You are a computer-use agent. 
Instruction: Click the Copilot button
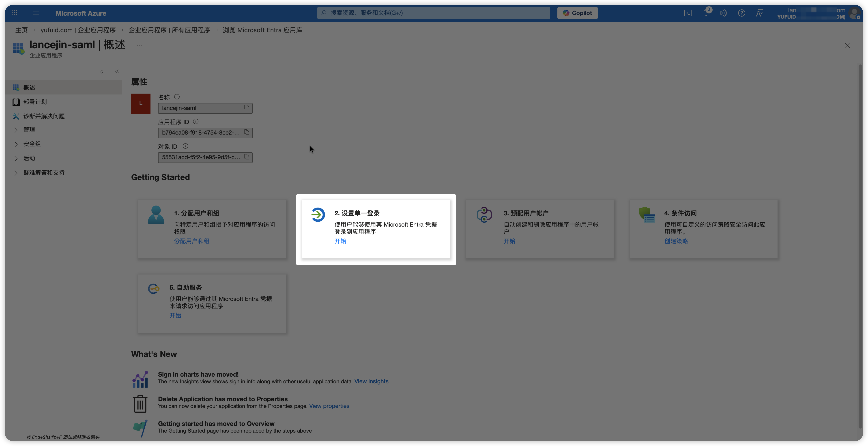click(x=577, y=13)
